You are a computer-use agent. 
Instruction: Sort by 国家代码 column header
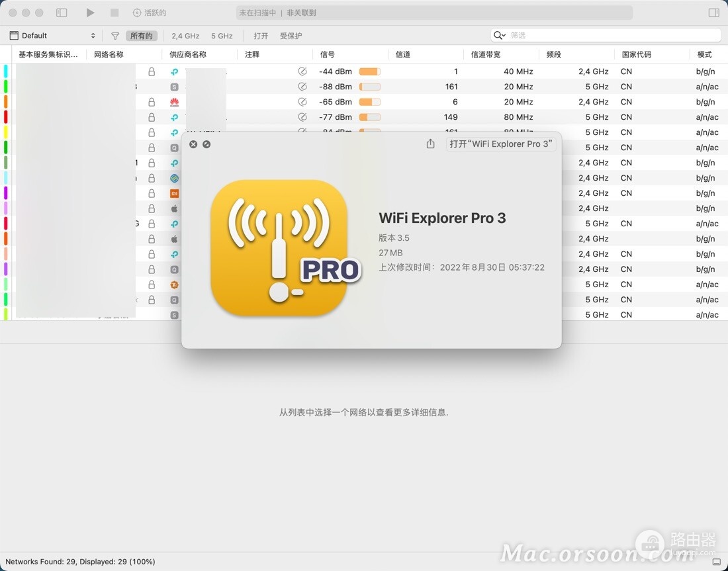(x=637, y=54)
